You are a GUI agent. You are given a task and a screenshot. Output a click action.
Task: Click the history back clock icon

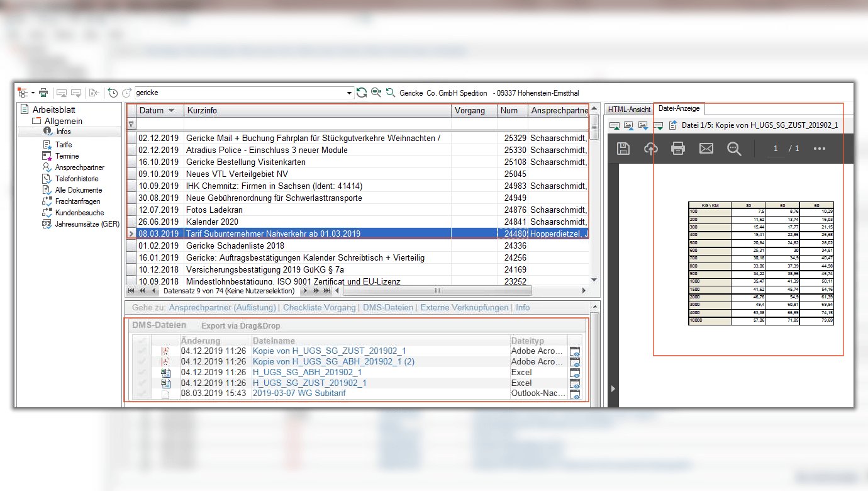(113, 93)
